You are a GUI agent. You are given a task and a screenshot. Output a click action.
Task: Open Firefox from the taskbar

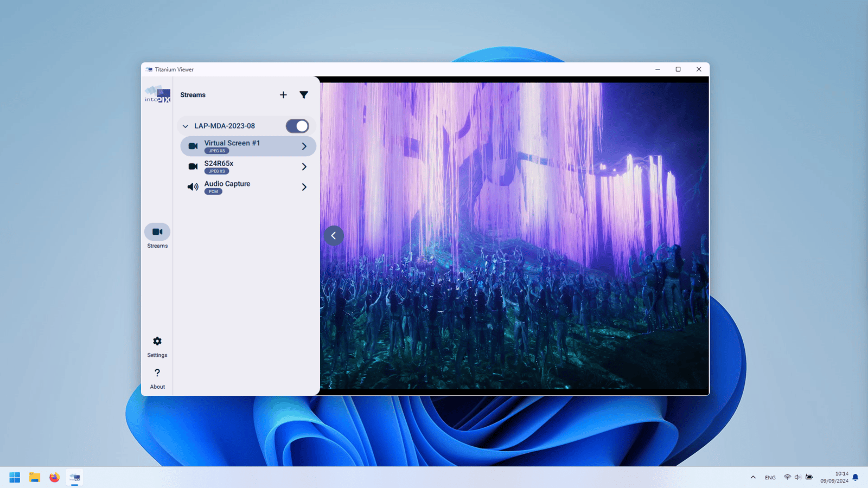click(54, 477)
